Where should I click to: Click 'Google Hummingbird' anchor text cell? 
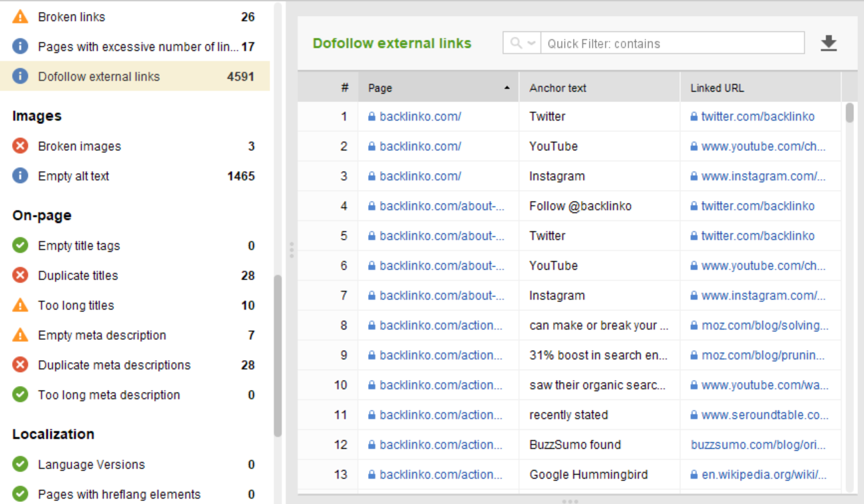599,474
